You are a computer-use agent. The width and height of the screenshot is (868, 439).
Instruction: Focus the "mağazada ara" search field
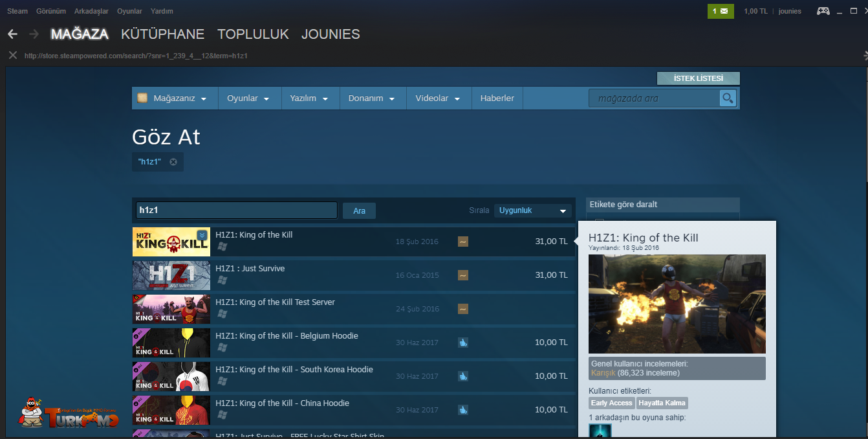point(654,98)
